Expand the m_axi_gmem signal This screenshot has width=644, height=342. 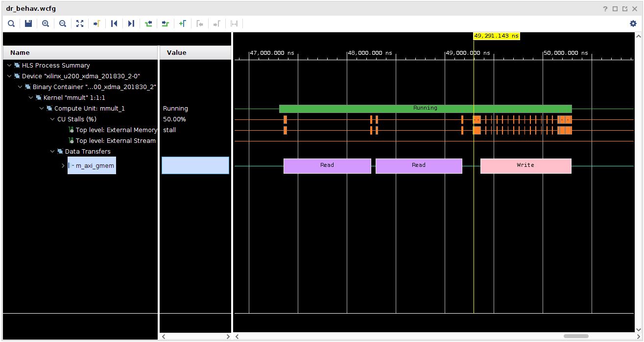pos(63,166)
